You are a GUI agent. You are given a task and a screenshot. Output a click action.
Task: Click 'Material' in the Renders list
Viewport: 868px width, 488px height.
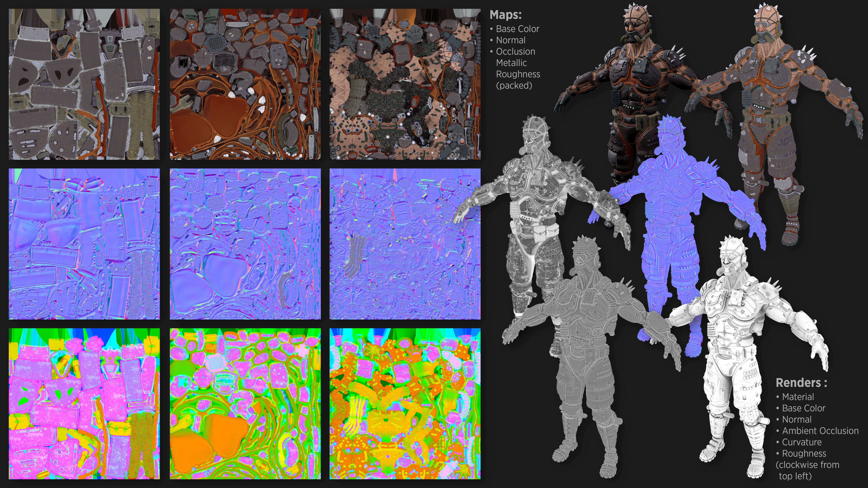[798, 397]
